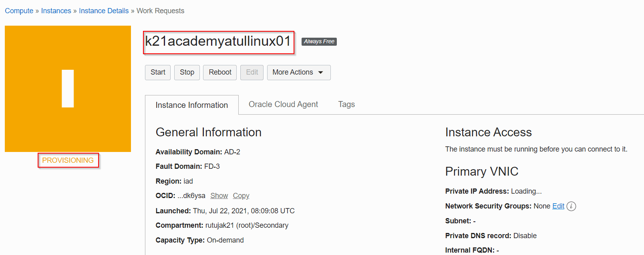Viewport: 644px width, 255px height.
Task: Click the Reboot button
Action: coord(220,73)
